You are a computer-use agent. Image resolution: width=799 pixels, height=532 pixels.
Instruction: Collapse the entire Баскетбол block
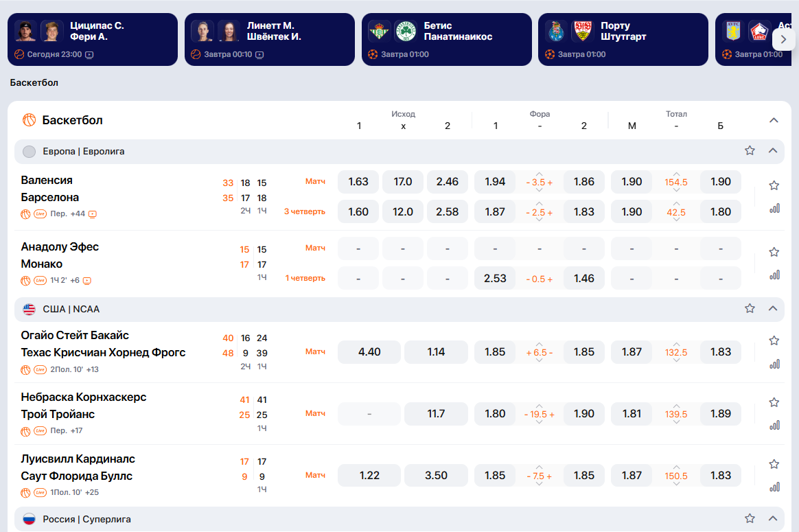[x=774, y=120]
